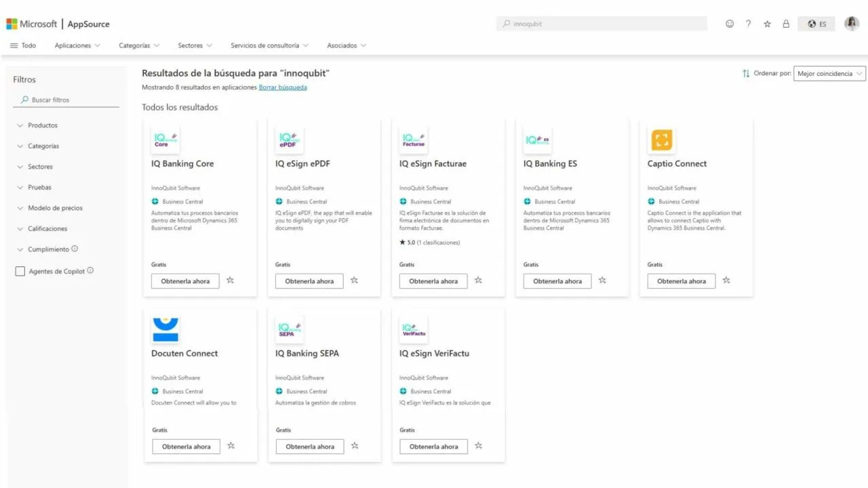This screenshot has height=488, width=868.
Task: Open IQ eSign Facturae app logo
Action: [413, 140]
